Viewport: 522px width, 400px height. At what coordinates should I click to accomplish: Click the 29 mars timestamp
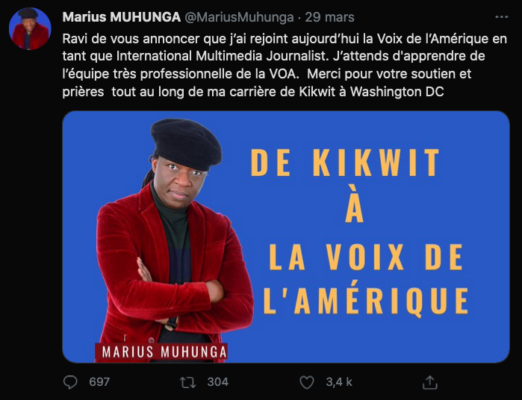click(330, 17)
